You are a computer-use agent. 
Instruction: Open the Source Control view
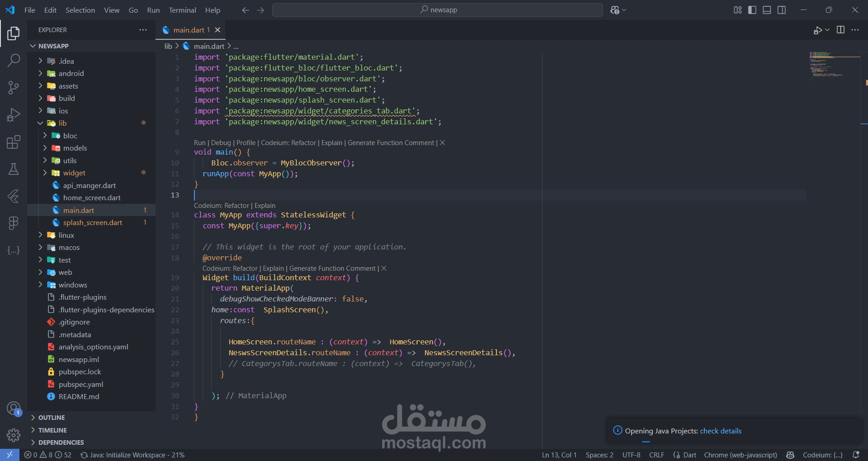tap(14, 88)
